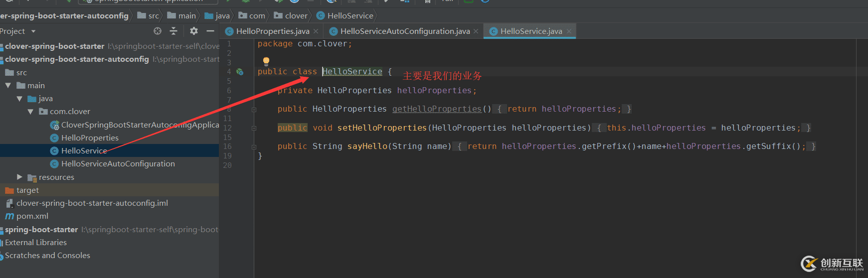Open the Project panel settings gear

point(194,31)
